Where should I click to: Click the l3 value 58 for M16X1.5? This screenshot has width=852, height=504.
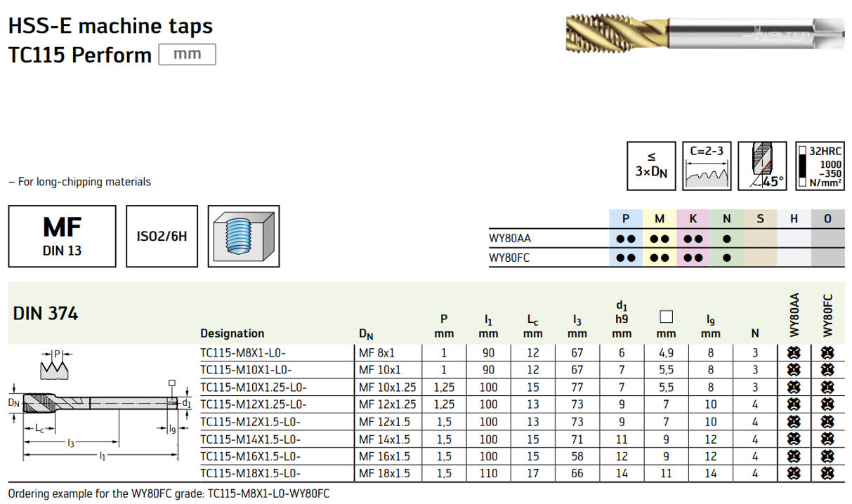point(577,456)
